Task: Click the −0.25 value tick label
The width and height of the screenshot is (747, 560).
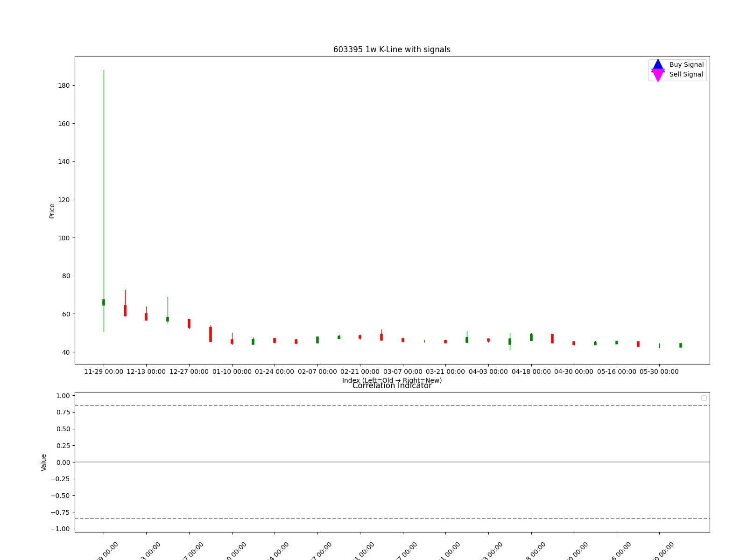Action: pos(61,479)
